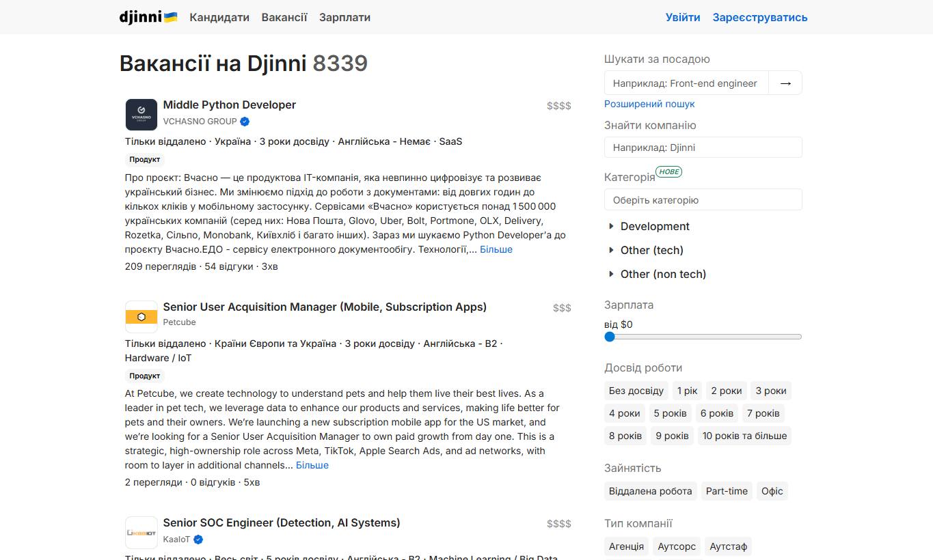This screenshot has width=933, height=560.
Task: Open the 'Зарплати' navigation item
Action: click(344, 17)
